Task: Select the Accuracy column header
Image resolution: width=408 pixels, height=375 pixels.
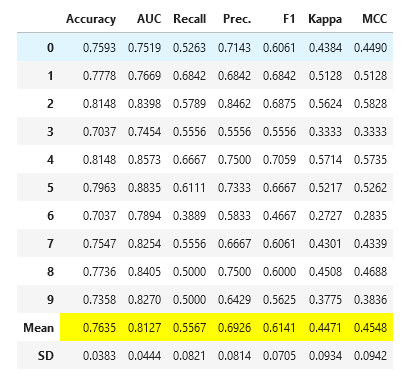Action: [91, 19]
